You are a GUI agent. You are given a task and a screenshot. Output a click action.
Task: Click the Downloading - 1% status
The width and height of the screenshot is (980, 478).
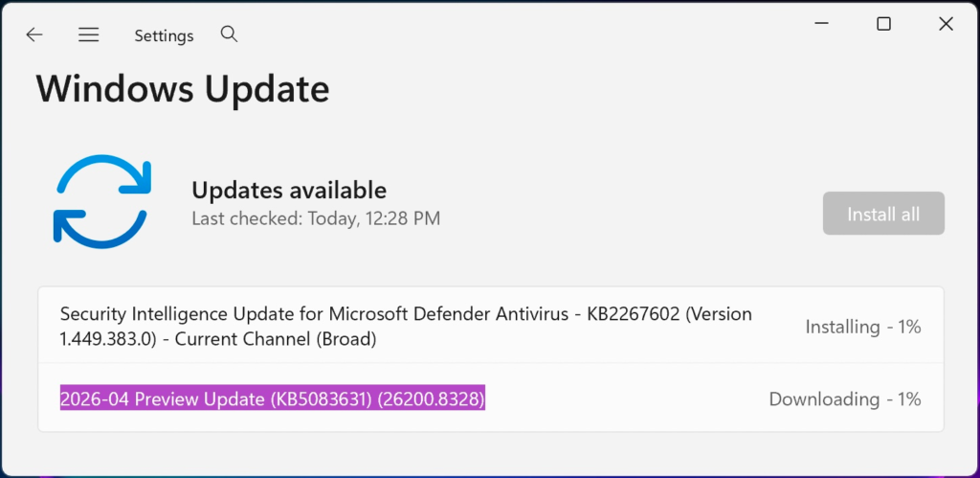coord(845,399)
